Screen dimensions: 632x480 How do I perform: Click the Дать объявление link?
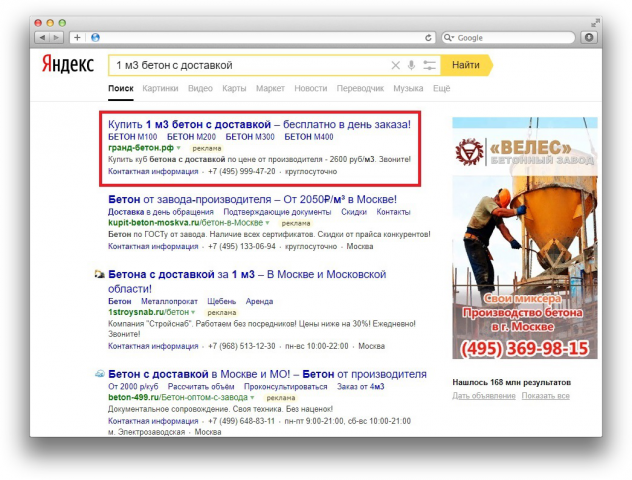[484, 396]
